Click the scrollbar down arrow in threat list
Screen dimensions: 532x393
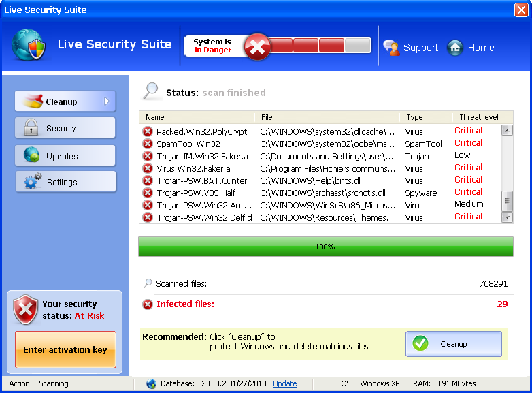coord(507,217)
